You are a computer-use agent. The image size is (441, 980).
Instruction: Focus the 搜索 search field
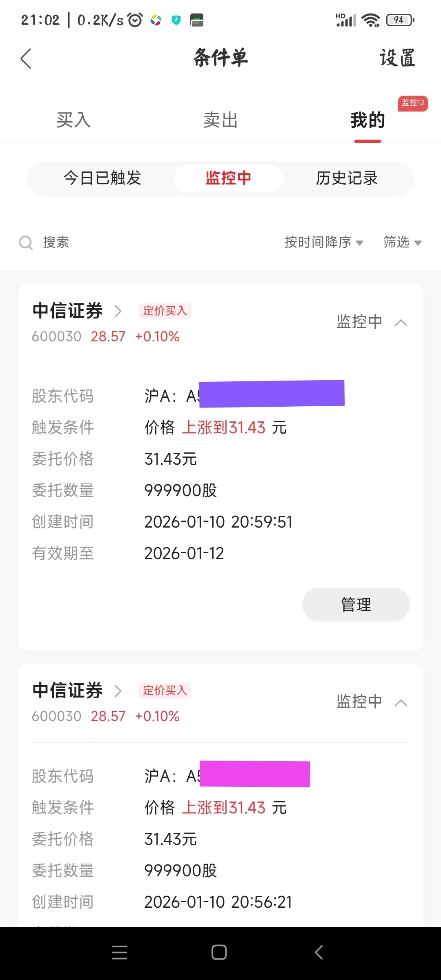56,242
